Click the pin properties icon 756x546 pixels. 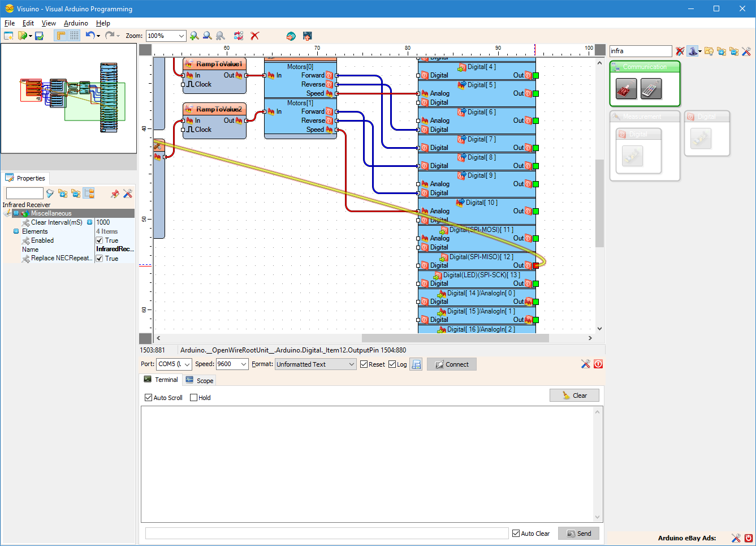click(115, 194)
